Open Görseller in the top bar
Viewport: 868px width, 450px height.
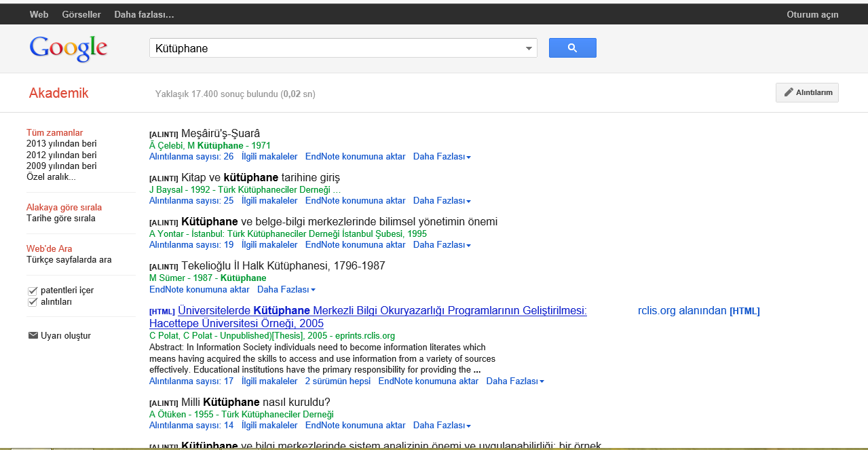(81, 14)
